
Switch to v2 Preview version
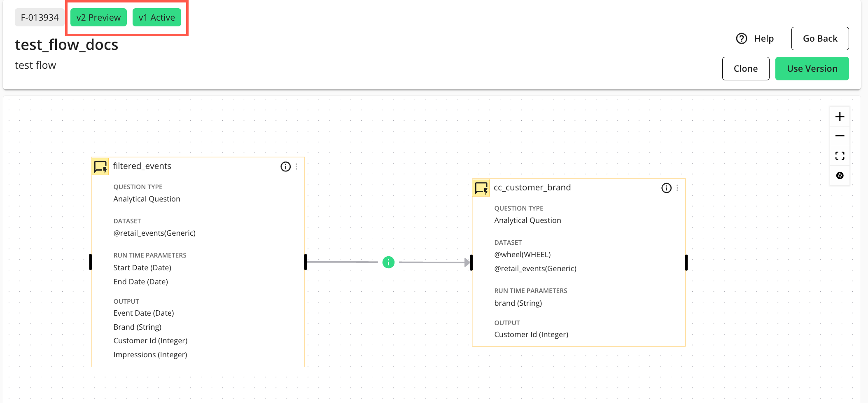click(x=98, y=17)
